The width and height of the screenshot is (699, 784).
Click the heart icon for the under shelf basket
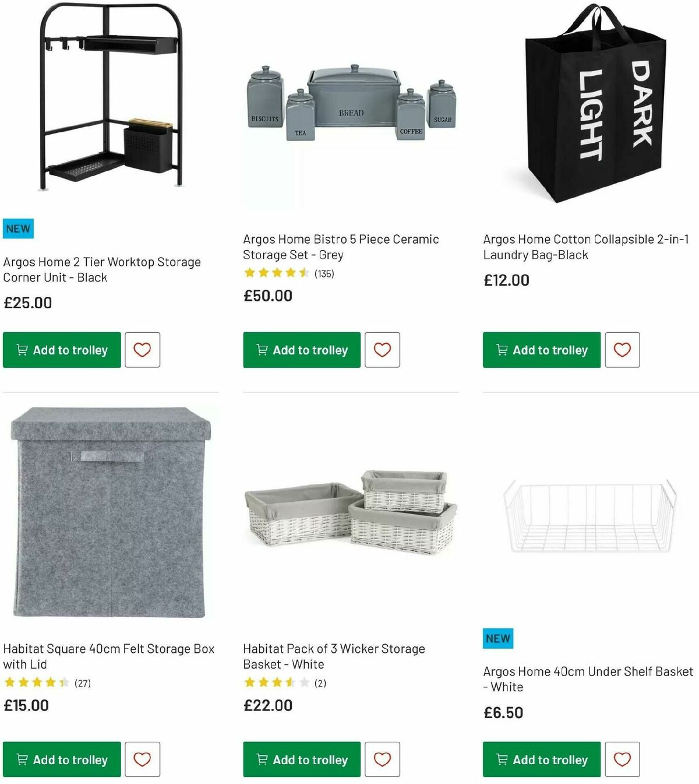pos(623,760)
